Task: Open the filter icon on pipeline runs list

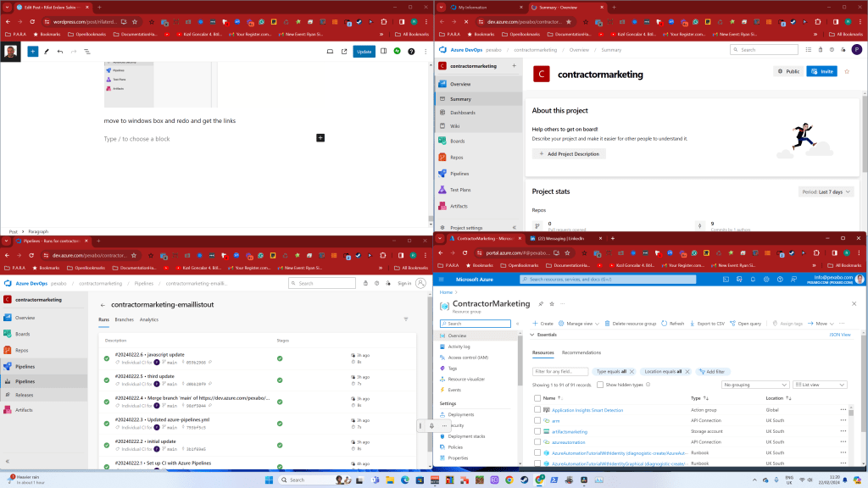Action: click(406, 319)
